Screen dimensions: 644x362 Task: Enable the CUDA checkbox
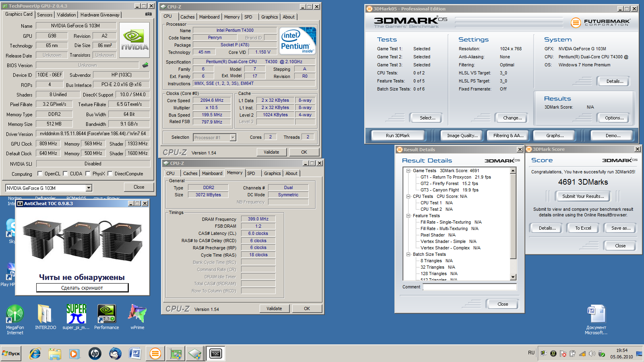click(x=65, y=174)
